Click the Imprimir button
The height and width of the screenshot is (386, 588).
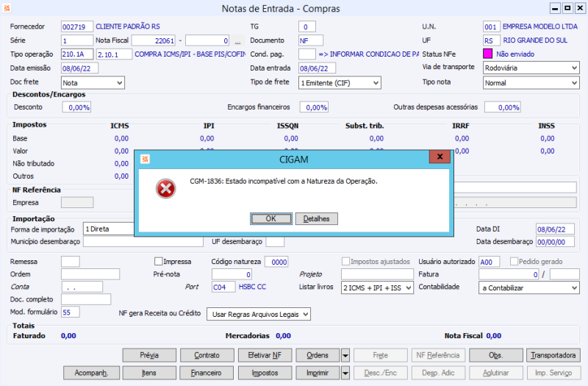318,373
